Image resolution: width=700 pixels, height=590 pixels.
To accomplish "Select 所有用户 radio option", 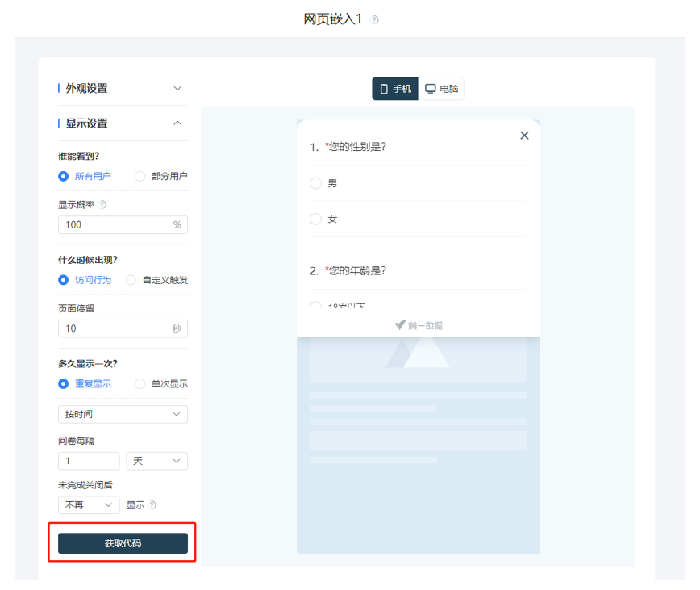I will 85,176.
